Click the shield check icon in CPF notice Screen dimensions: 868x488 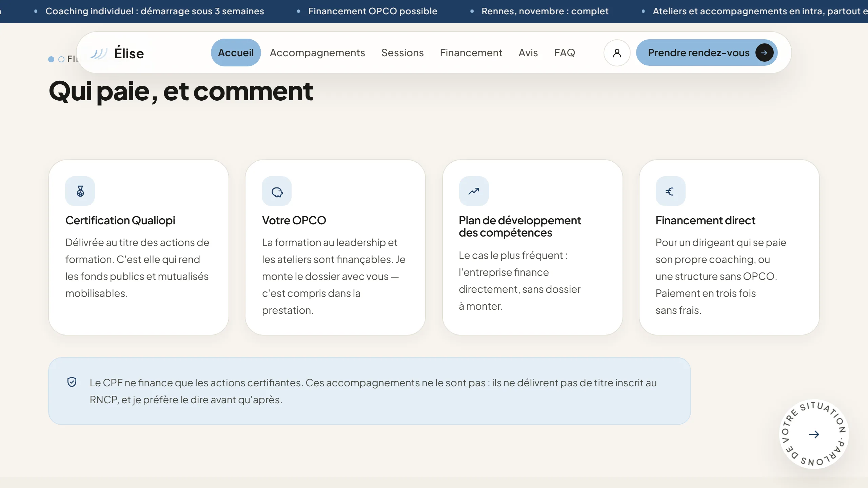(72, 382)
